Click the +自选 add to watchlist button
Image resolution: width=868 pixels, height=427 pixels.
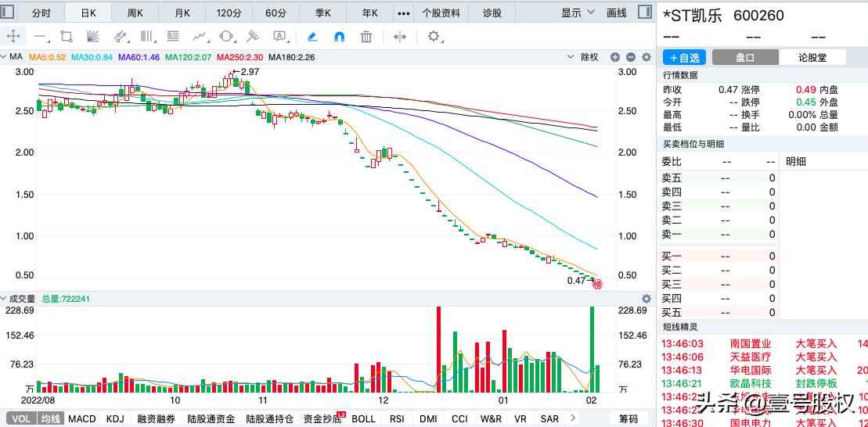click(x=684, y=57)
